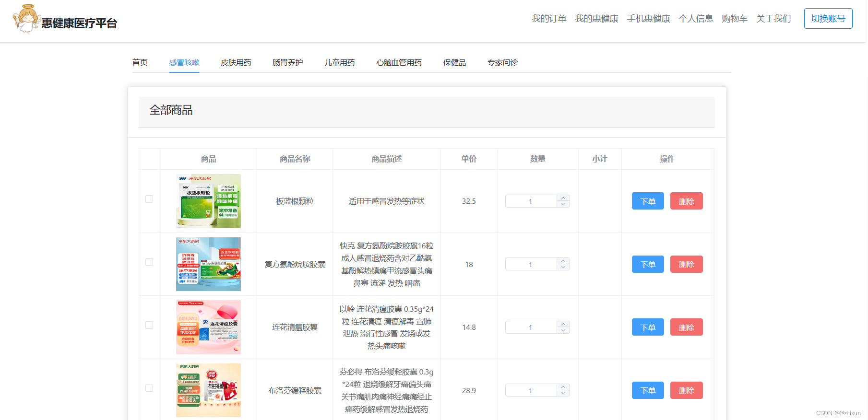The width and height of the screenshot is (868, 420).
Task: Select the 感冒咳嗽 tab
Action: click(184, 62)
